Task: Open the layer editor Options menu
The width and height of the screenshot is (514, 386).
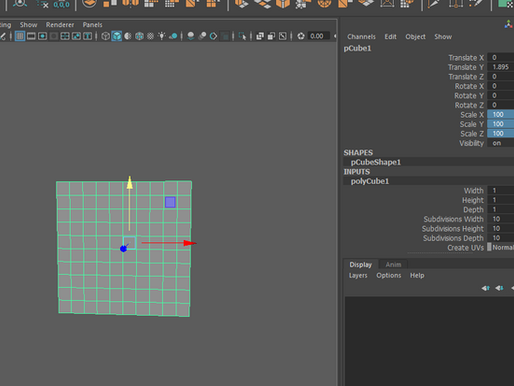Action: coord(389,276)
